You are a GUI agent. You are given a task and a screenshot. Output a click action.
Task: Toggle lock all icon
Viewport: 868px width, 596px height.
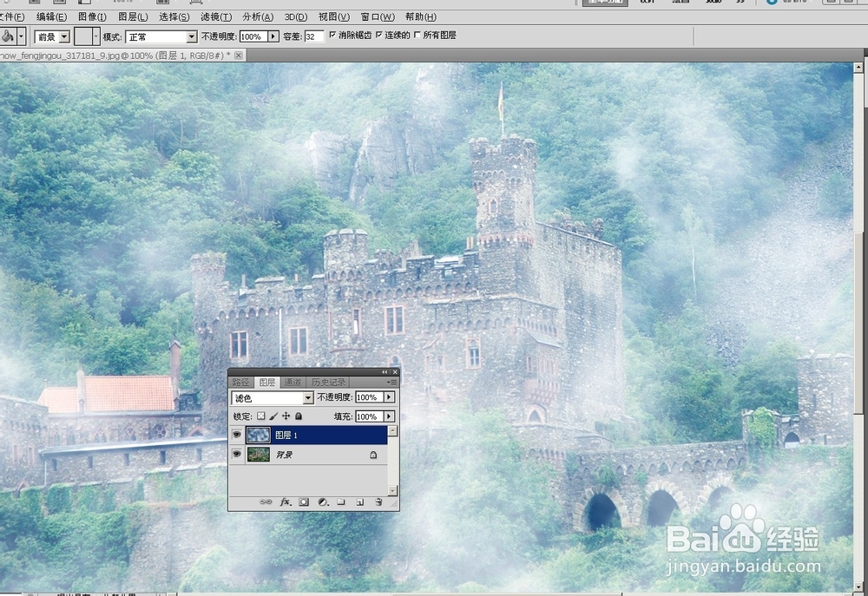tap(299, 416)
